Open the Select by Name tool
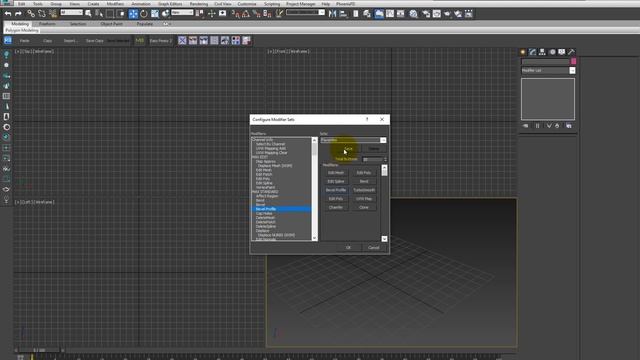 click(x=99, y=14)
